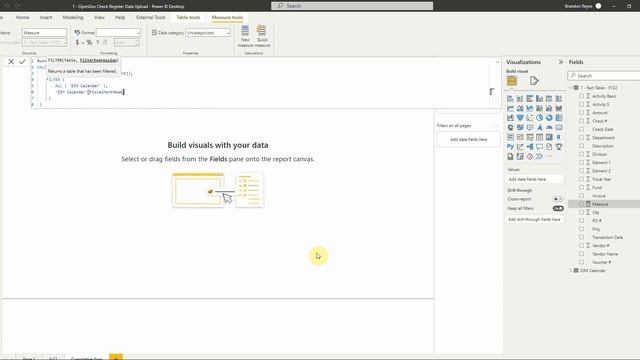The width and height of the screenshot is (640, 360).
Task: Toggle the Cross-report switch
Action: [x=558, y=199]
